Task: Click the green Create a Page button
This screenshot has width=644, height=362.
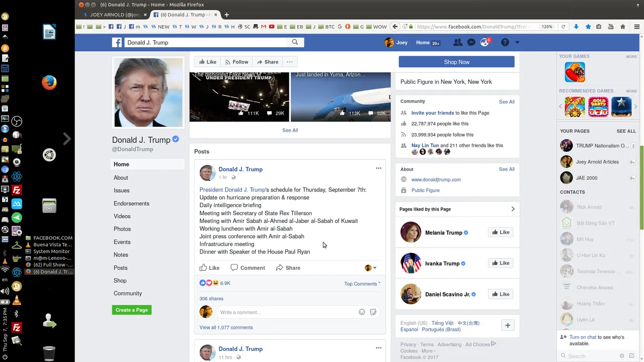Action: [x=132, y=310]
